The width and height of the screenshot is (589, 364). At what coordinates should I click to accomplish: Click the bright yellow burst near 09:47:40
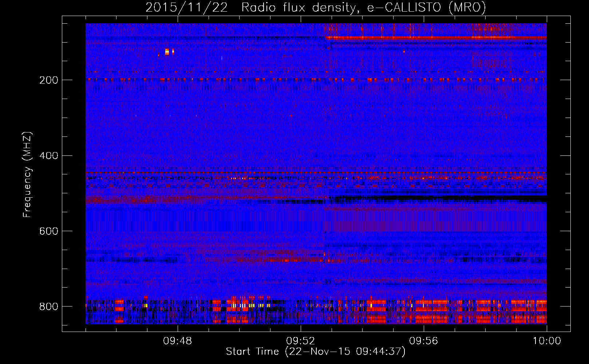tap(167, 52)
